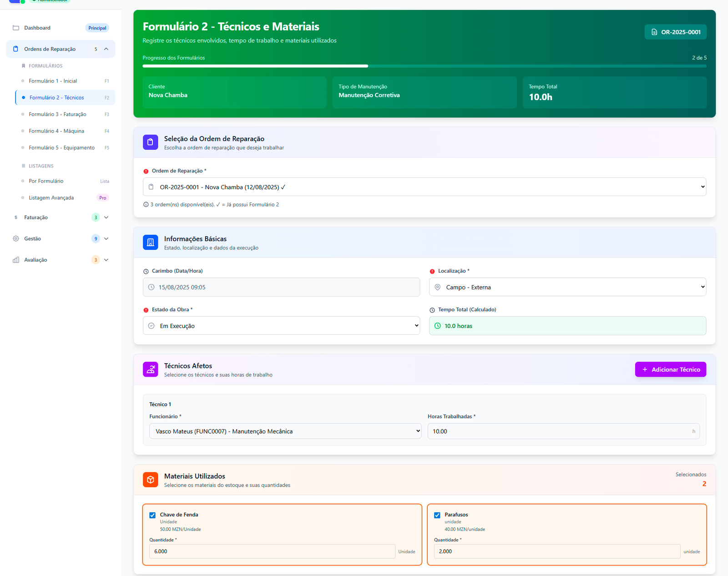This screenshot has height=576, width=728.
Task: Click the Gestão gear icon
Action: point(16,238)
